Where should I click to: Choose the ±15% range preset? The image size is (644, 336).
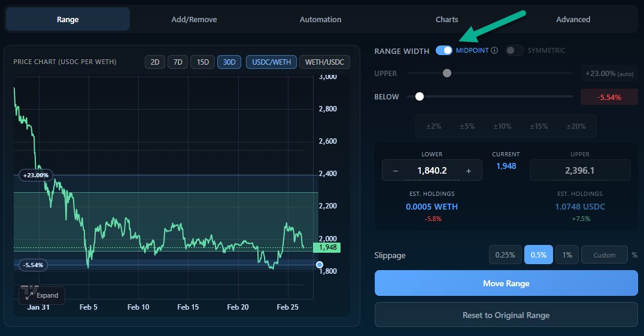[539, 126]
